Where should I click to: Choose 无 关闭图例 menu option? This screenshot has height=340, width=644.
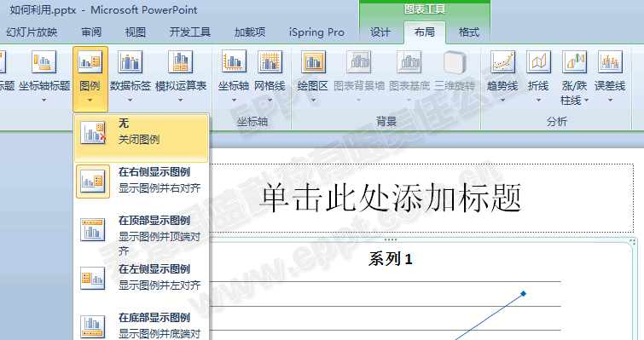point(142,138)
